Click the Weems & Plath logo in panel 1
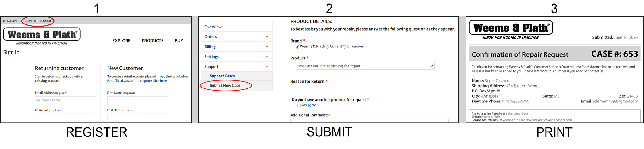This screenshot has width=644, height=149. tap(42, 34)
